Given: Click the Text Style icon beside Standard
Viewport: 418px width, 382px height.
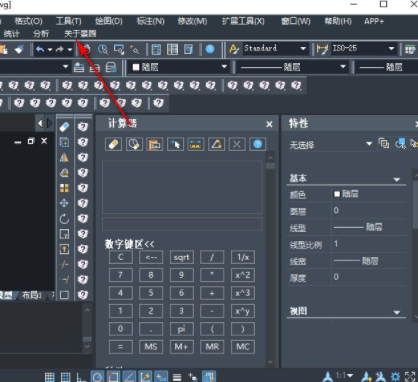Looking at the screenshot, I should 234,50.
